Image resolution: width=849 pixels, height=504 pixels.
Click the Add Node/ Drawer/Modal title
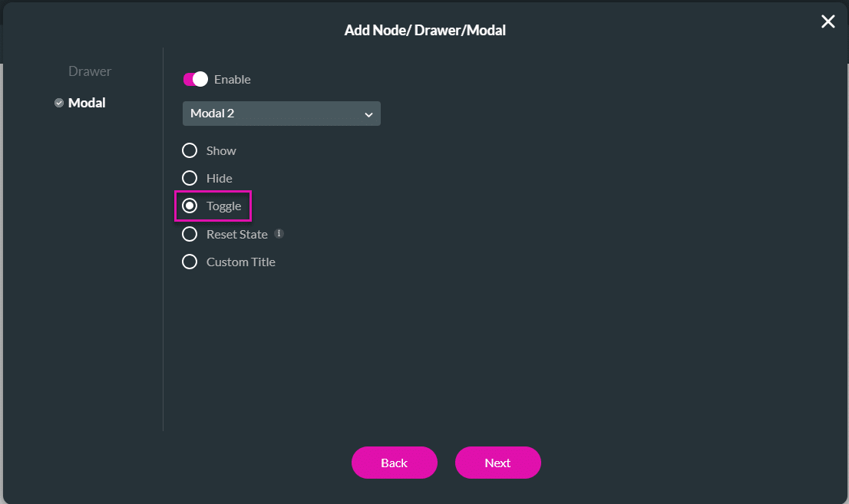(x=425, y=30)
